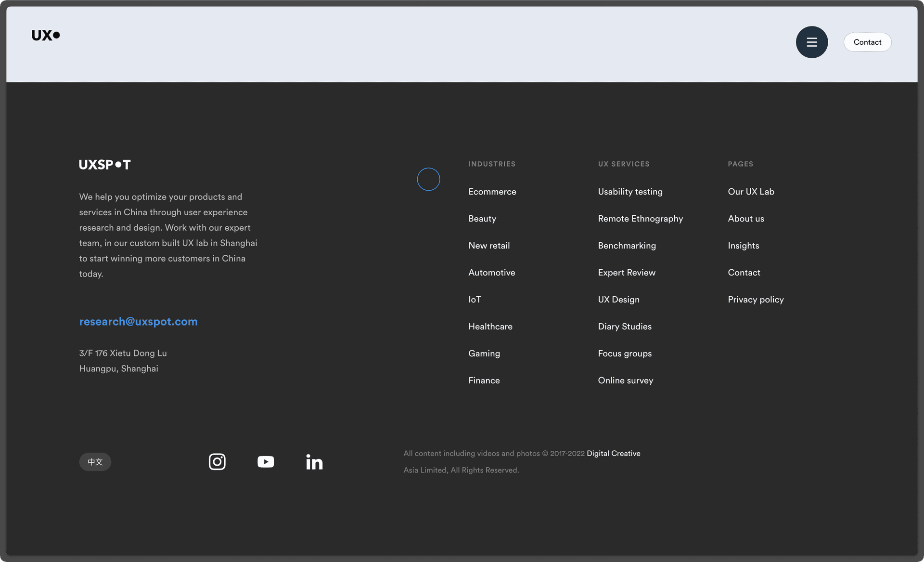Open the Digital Creative copyright link

click(613, 453)
